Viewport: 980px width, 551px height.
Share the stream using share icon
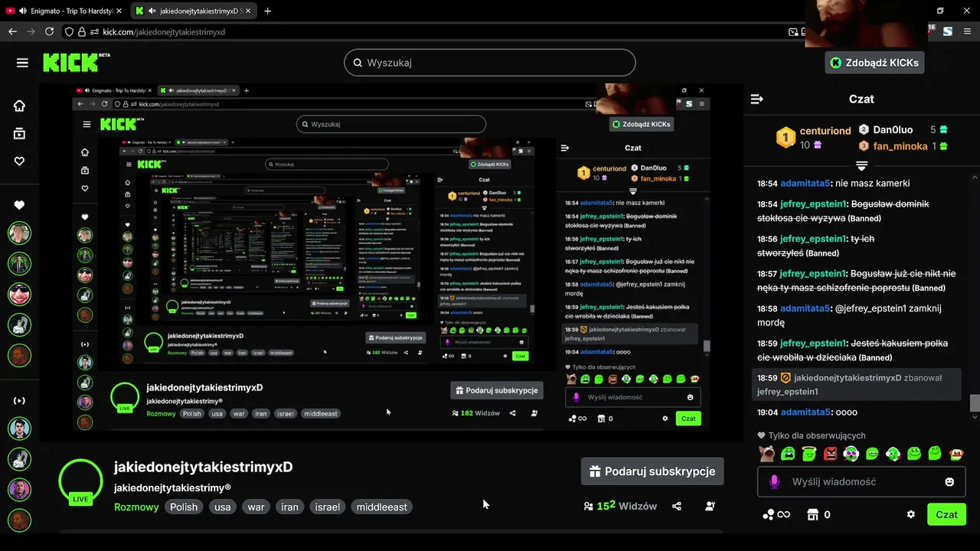(x=677, y=506)
